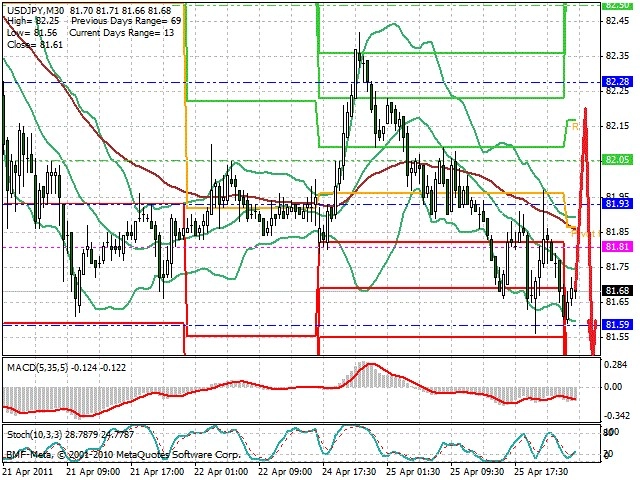Image resolution: width=640 pixels, height=480 pixels.
Task: Click the 24 Apr 17:30 time axis label
Action: point(350,472)
